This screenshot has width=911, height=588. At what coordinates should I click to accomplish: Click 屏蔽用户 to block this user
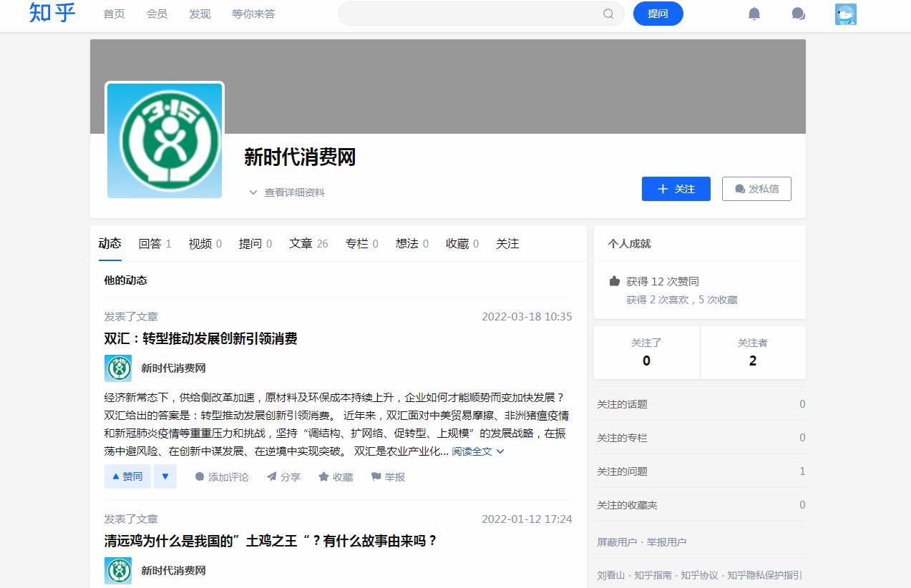coord(616,542)
